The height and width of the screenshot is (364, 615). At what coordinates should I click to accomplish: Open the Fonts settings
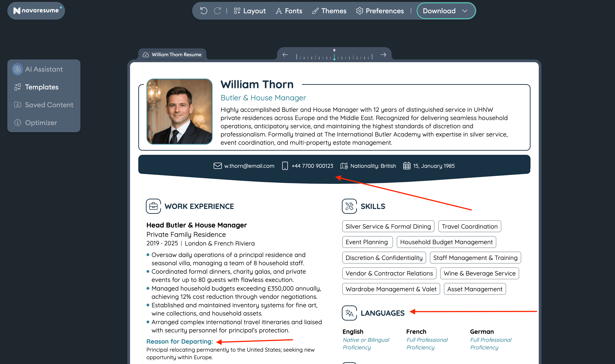coord(289,11)
